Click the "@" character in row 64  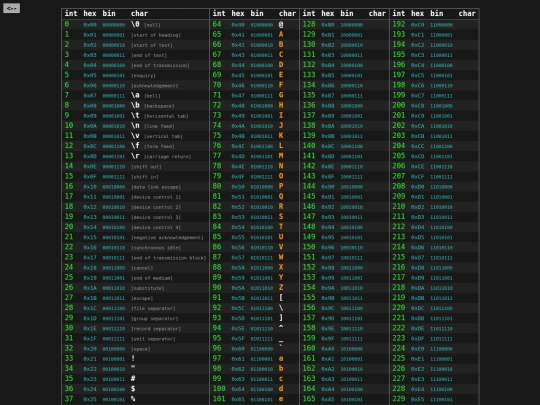coord(281,24)
